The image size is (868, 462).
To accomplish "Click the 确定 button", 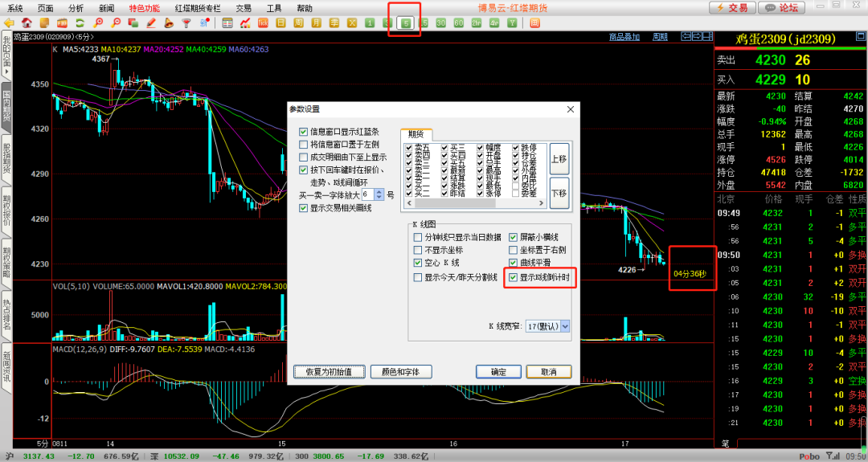I will pyautogui.click(x=498, y=372).
